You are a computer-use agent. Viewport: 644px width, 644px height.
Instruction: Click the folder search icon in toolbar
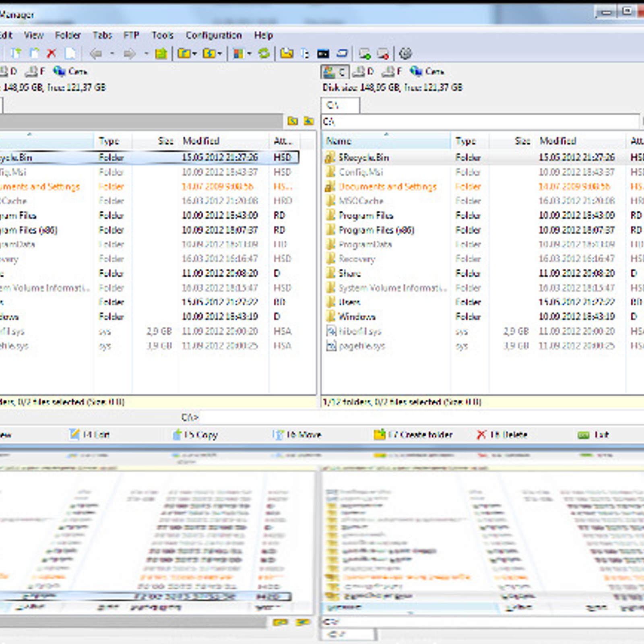pos(287,53)
